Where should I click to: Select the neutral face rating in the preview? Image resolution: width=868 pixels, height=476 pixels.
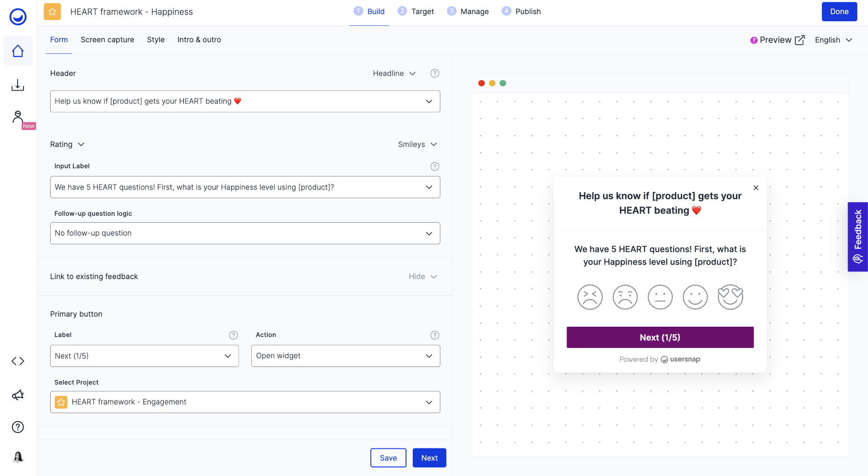[x=660, y=297]
